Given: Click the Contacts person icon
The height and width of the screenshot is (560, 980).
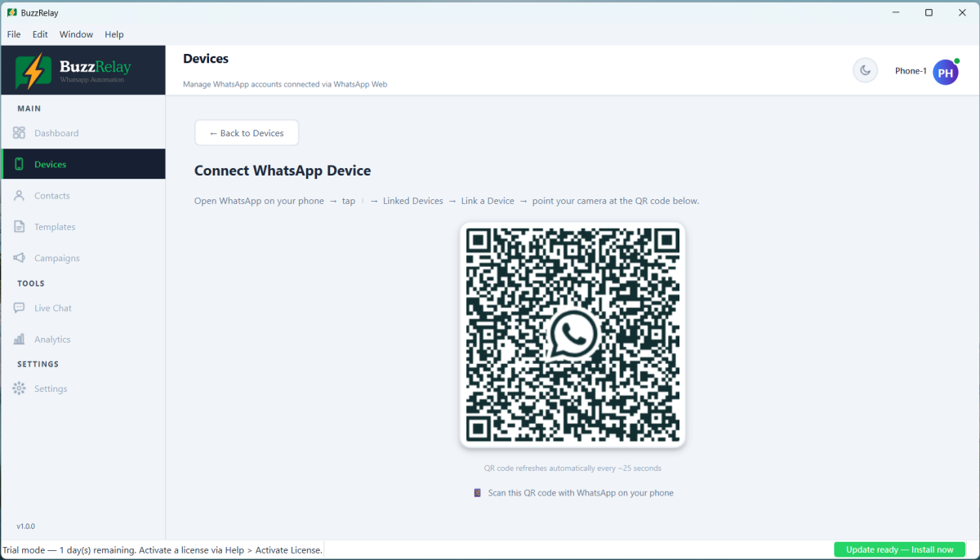Looking at the screenshot, I should pos(19,196).
